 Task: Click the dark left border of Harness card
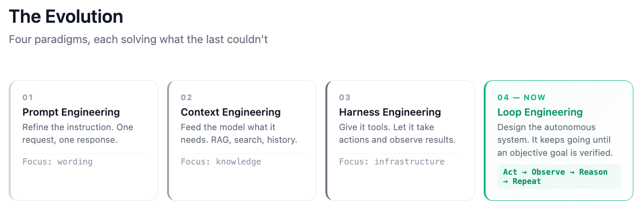coord(326,140)
